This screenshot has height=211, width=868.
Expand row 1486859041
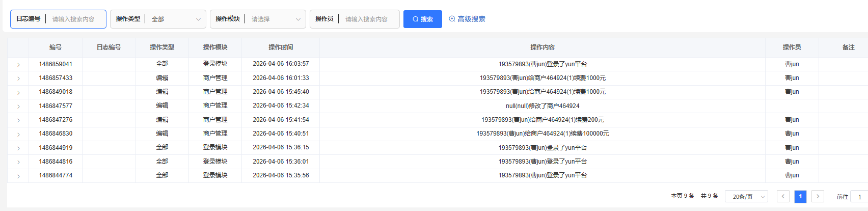click(x=18, y=65)
